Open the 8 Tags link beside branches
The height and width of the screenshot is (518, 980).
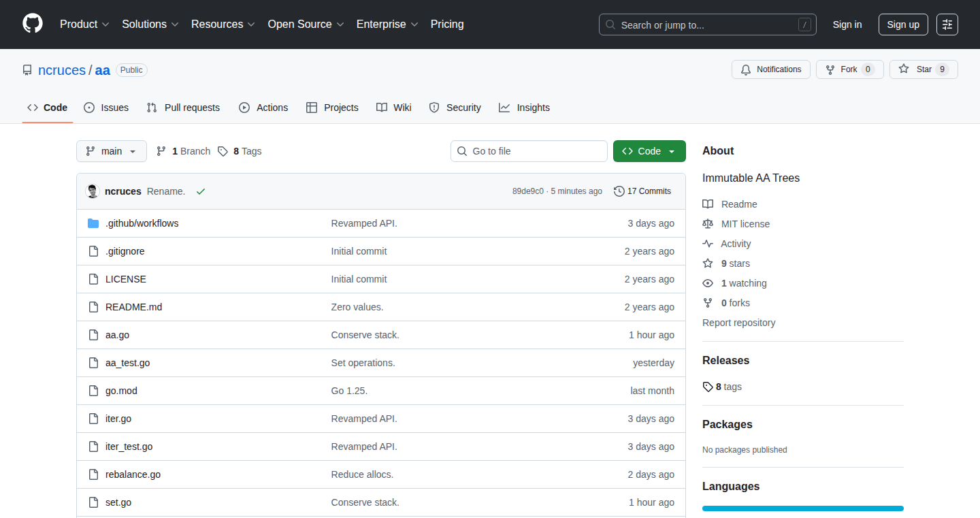coord(240,151)
